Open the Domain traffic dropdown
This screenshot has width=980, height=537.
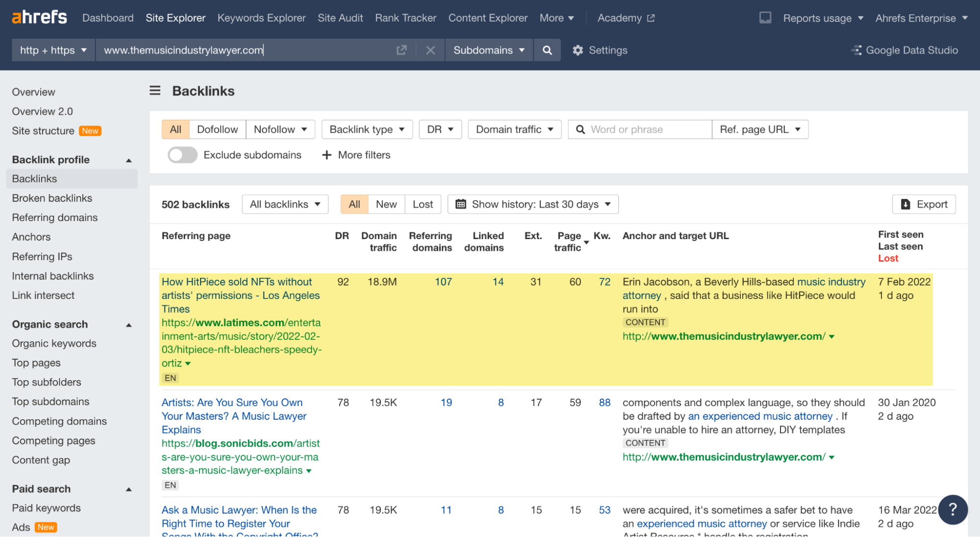pyautogui.click(x=514, y=129)
